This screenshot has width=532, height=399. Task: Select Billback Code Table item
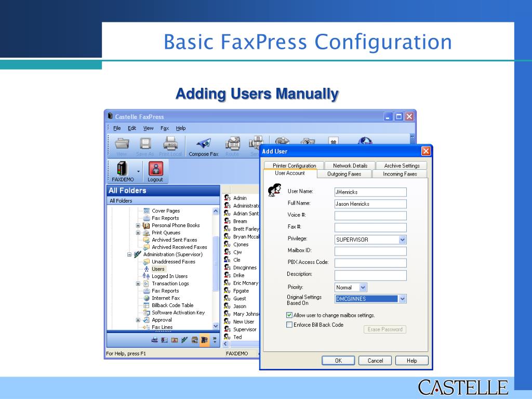pyautogui.click(x=172, y=305)
